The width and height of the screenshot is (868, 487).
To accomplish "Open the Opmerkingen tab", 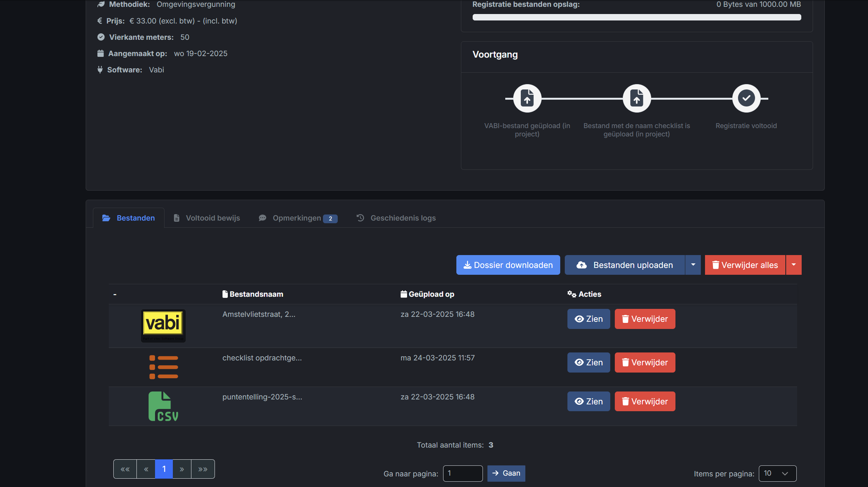I will pos(298,218).
